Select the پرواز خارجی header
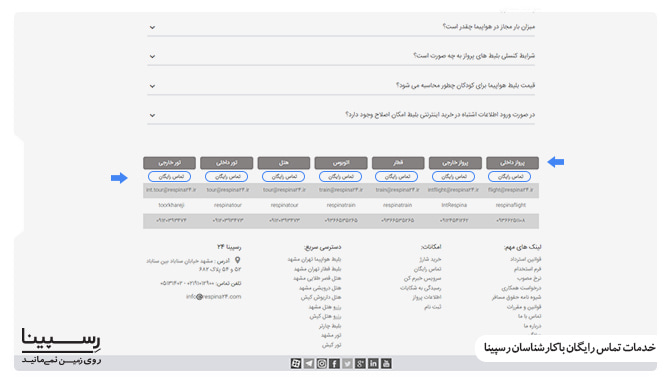This screenshot has width=670, height=385. (455, 163)
